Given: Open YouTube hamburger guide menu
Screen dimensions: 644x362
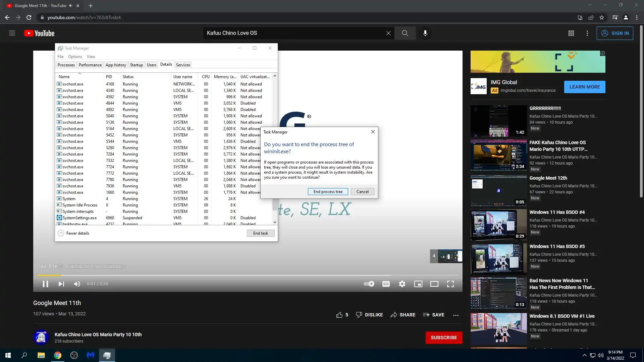Looking at the screenshot, I should 12,33.
